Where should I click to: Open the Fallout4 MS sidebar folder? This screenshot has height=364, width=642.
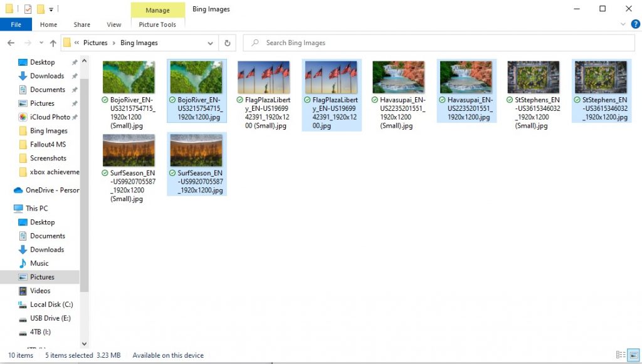point(48,144)
